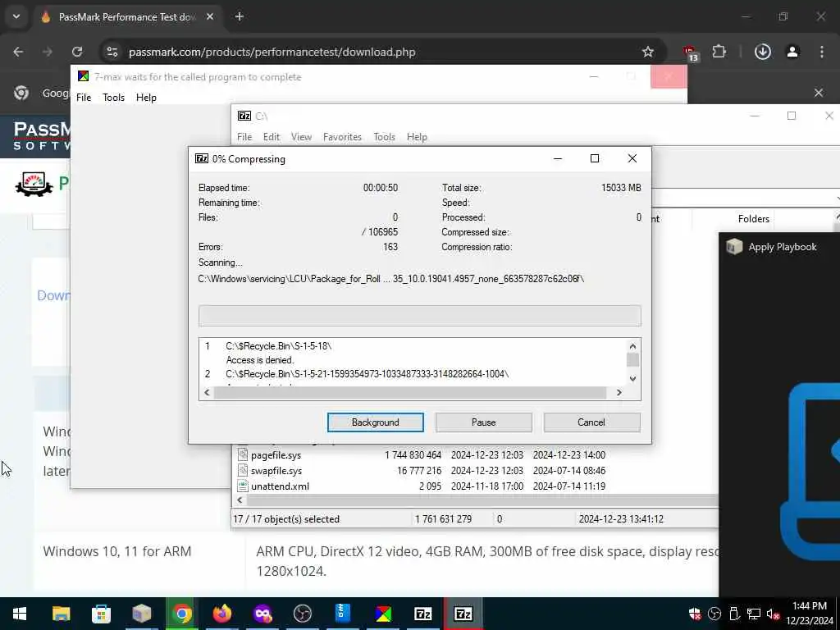Open View menu in 7-Zip file manager
Image resolution: width=840 pixels, height=630 pixels.
point(301,137)
